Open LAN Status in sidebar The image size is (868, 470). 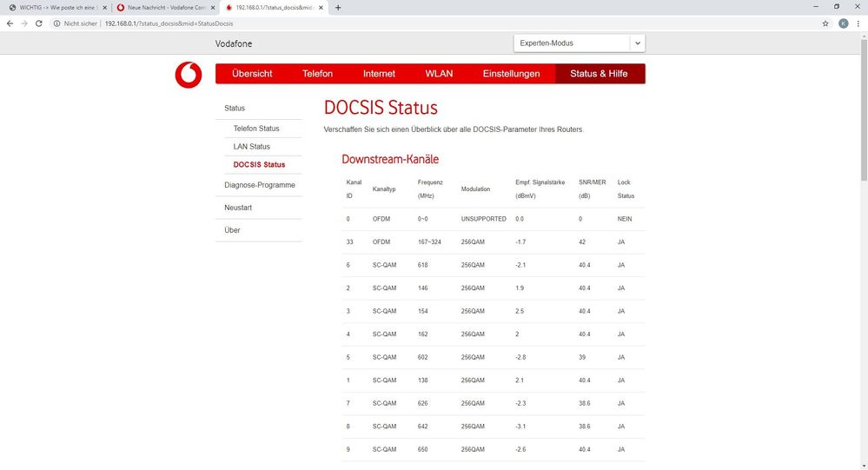252,147
